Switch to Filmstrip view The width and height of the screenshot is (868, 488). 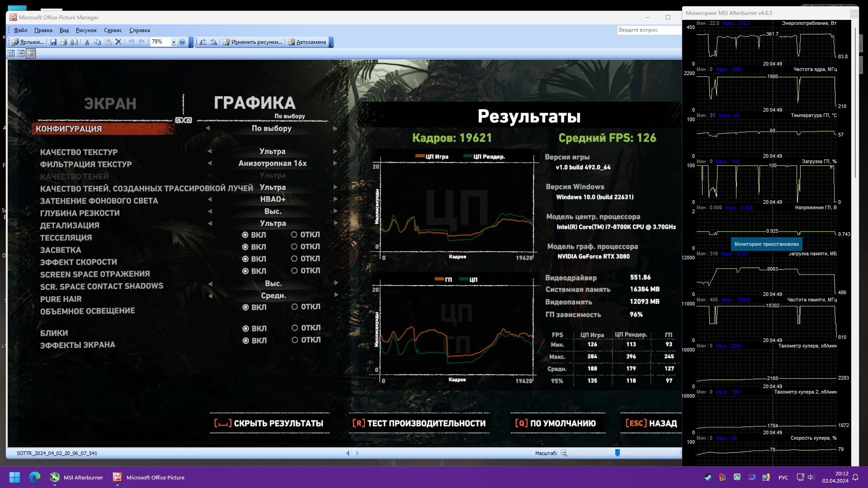(21, 53)
